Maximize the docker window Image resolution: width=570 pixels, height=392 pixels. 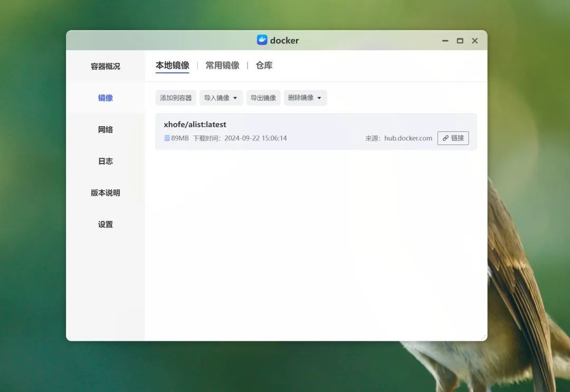click(460, 41)
